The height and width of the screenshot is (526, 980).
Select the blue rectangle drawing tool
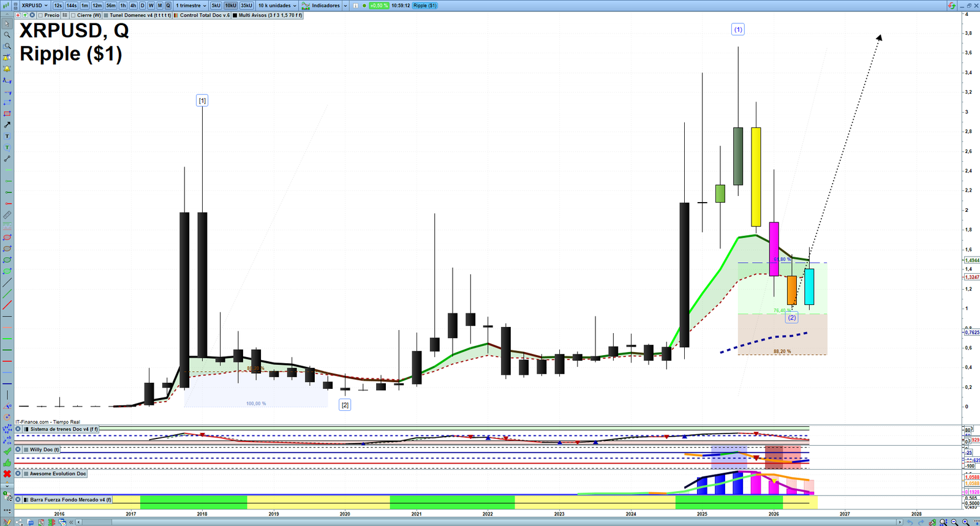pos(7,102)
